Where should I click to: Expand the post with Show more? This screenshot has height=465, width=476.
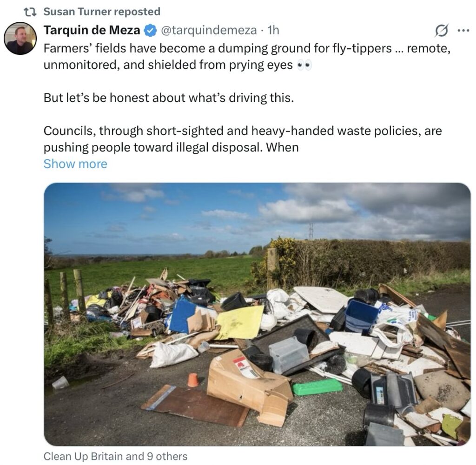(x=75, y=164)
